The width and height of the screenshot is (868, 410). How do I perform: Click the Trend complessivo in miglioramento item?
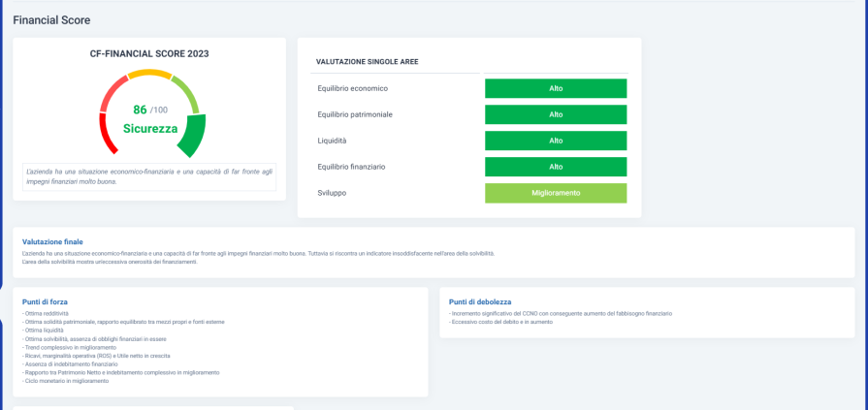coord(70,347)
